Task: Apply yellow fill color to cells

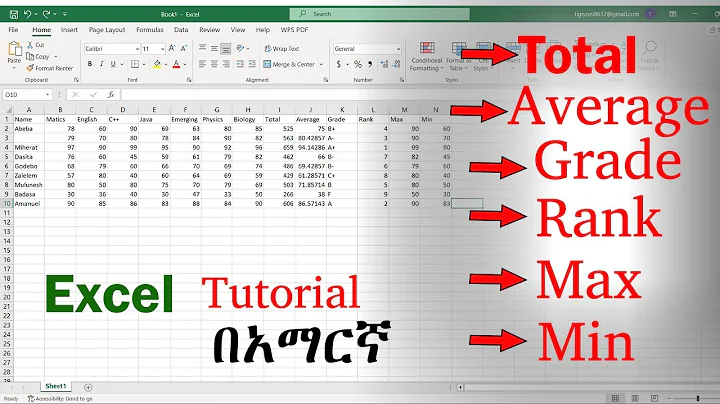Action: point(158,64)
